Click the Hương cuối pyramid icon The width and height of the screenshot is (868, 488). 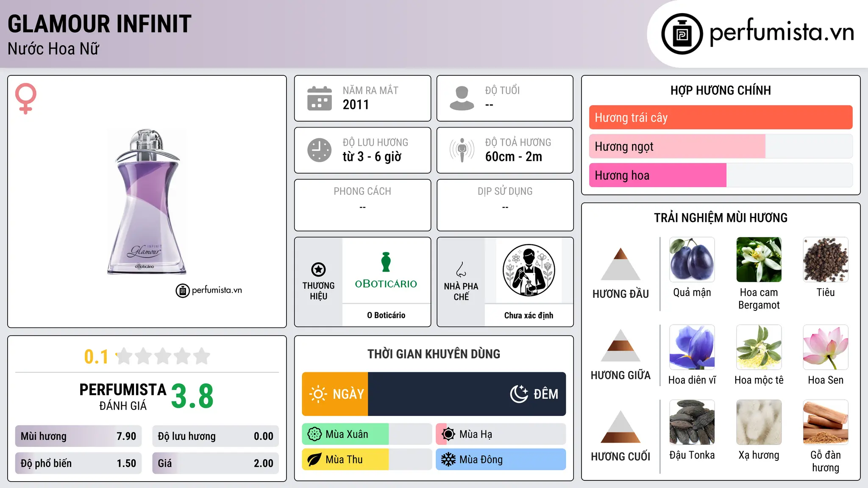(x=620, y=427)
